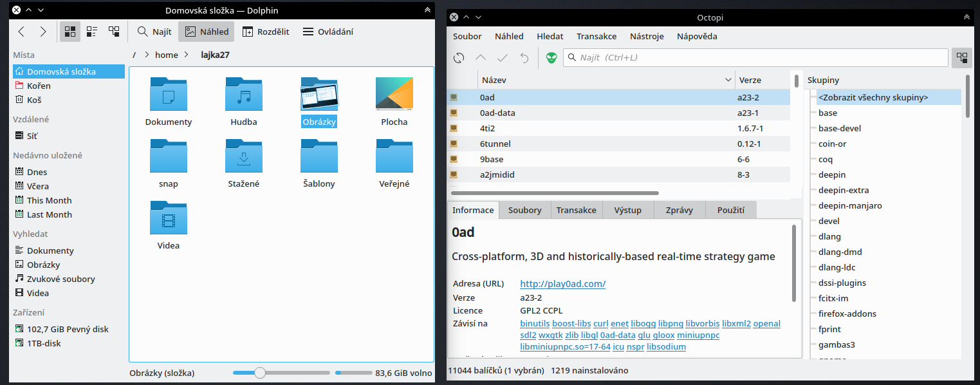The image size is (980, 385).
Task: Switch Dolphin to icons view mode
Action: [x=70, y=32]
